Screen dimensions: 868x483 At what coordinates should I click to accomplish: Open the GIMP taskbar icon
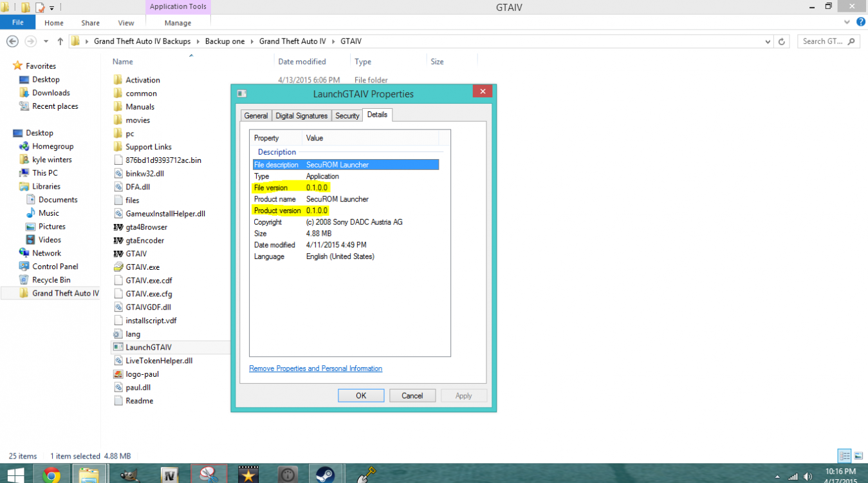pos(129,475)
